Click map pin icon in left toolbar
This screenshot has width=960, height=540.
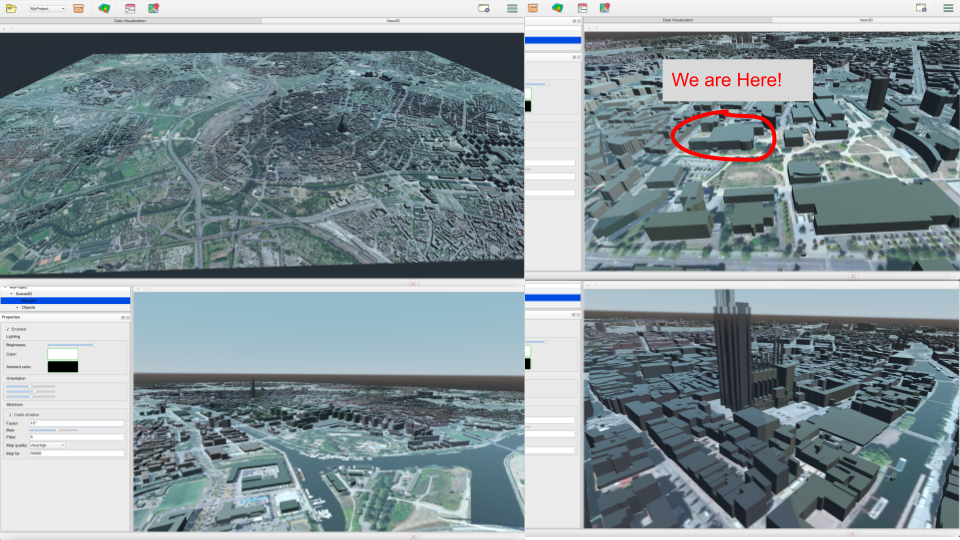(153, 8)
